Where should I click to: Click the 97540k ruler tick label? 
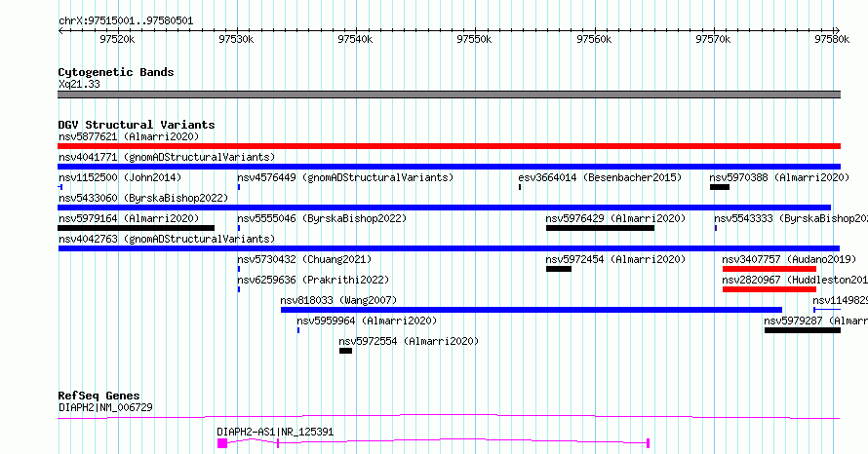(355, 39)
